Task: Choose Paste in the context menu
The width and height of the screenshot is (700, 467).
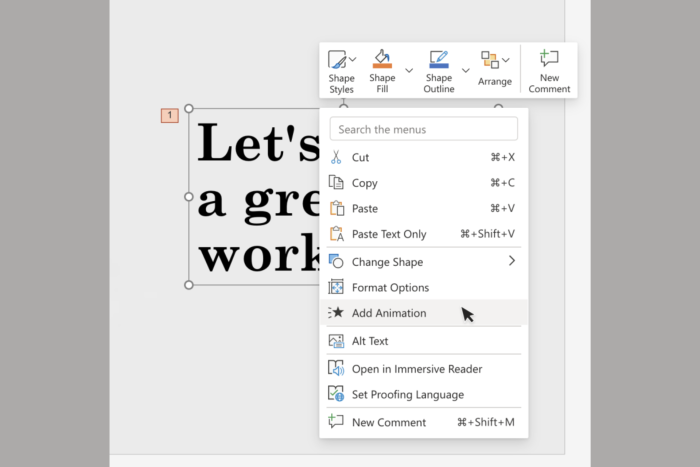Action: [x=424, y=208]
